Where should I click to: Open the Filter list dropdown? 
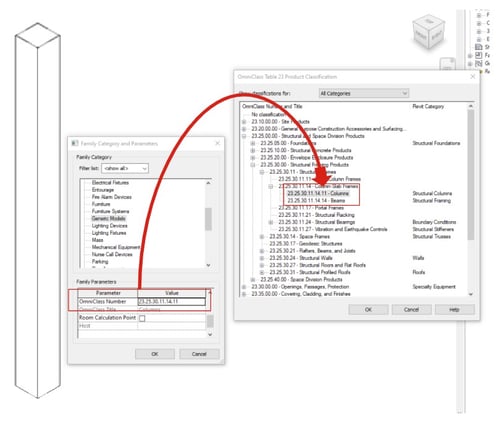(x=125, y=168)
